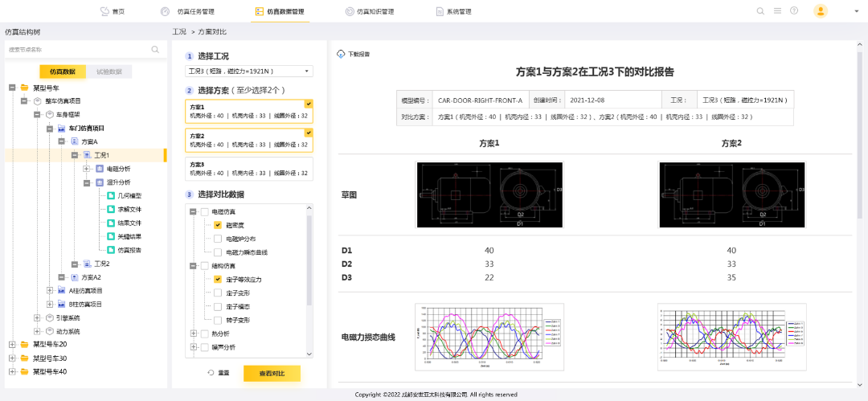Expand the 引擎系统 tree node
This screenshot has width=868, height=401.
tap(37, 317)
